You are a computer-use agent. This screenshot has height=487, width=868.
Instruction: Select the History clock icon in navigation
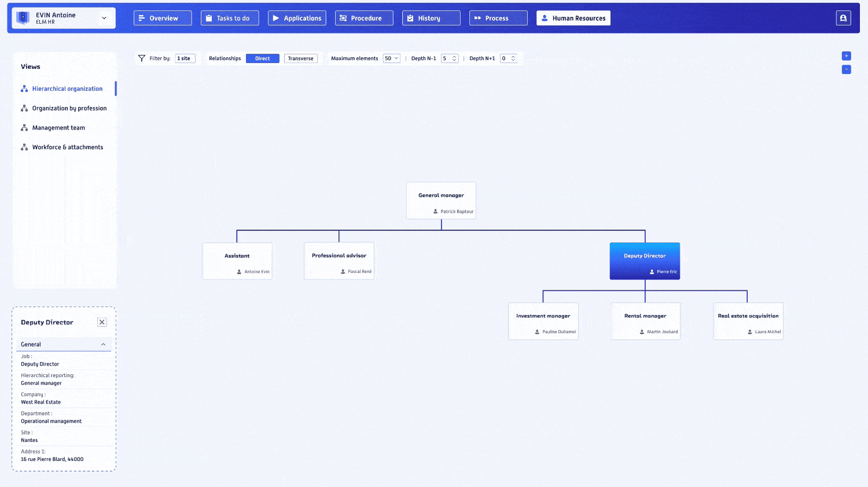point(410,18)
